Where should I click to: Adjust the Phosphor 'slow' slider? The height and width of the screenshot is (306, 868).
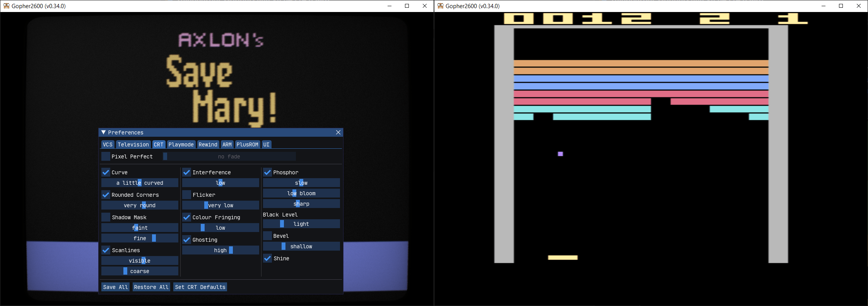301,183
